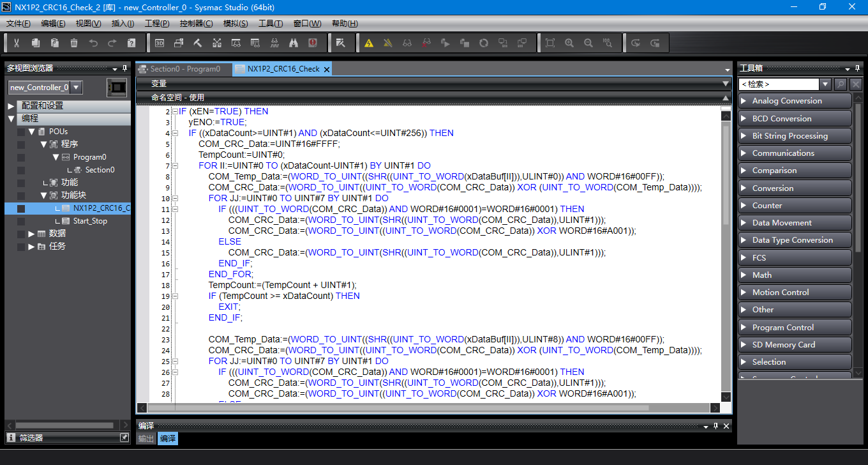Viewport: 868px width, 465px height.
Task: Open the 控制器(C) menu
Action: (x=196, y=24)
